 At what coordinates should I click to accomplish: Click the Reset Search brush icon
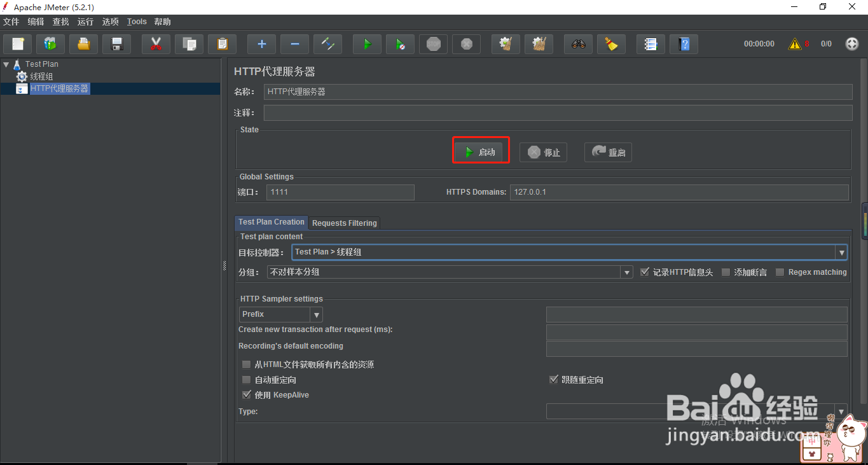point(611,44)
